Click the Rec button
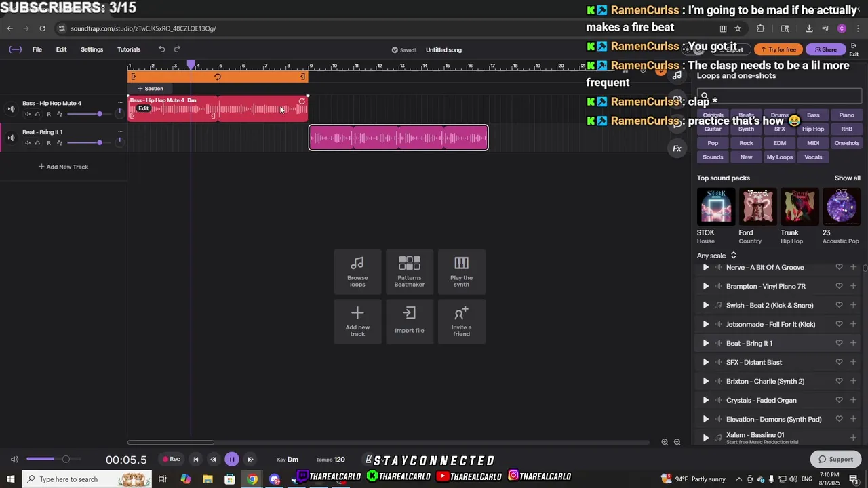The image size is (868, 488). pos(171,460)
